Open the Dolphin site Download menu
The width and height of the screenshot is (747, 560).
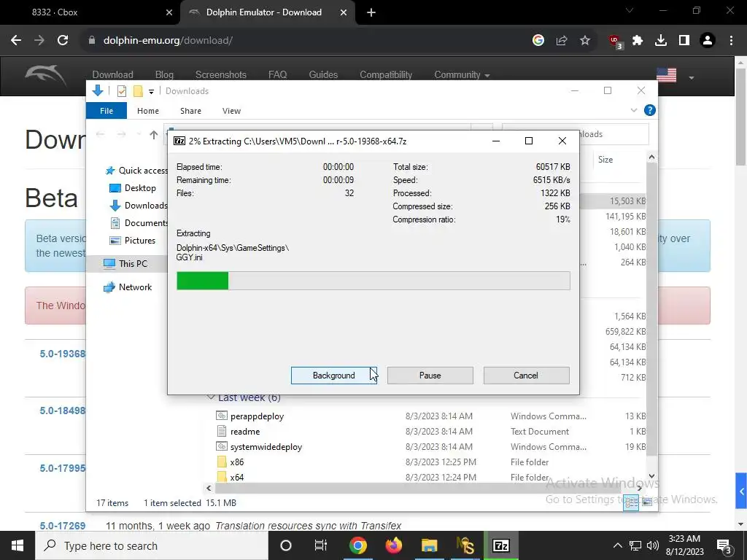point(112,75)
